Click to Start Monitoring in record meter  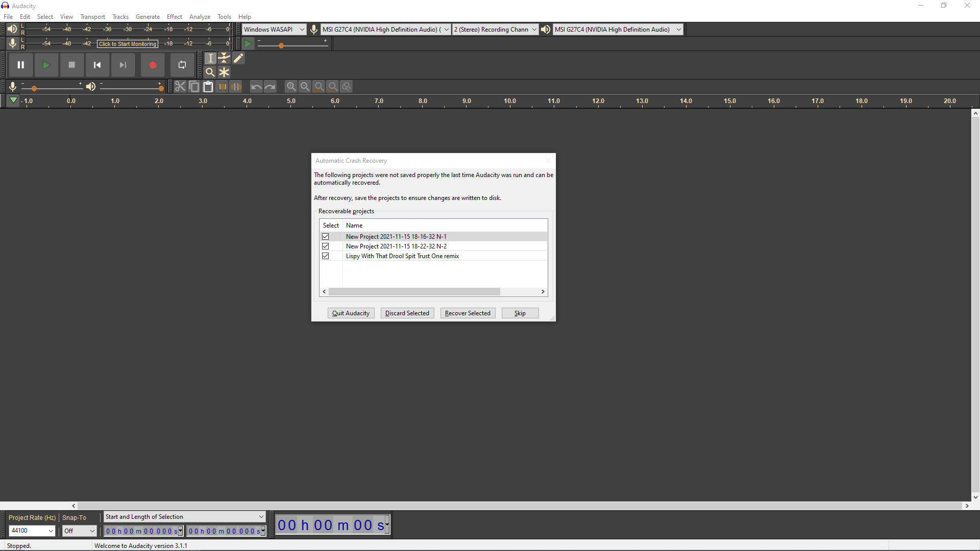point(128,44)
